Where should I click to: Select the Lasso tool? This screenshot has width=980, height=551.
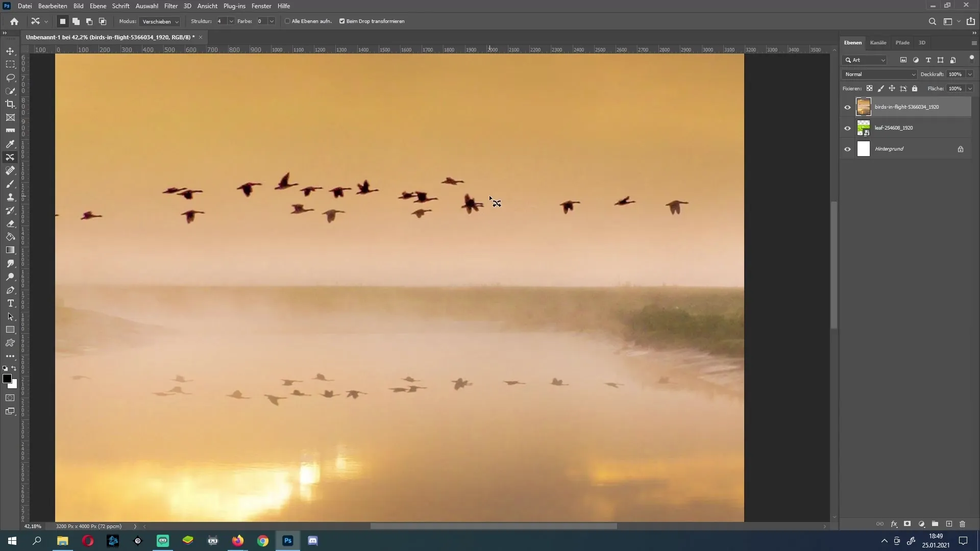(10, 77)
